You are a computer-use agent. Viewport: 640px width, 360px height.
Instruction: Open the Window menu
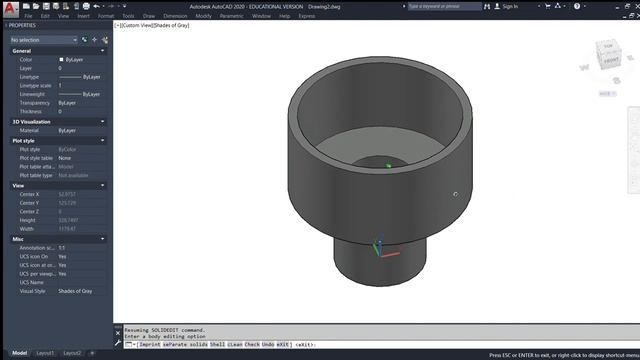tap(261, 16)
